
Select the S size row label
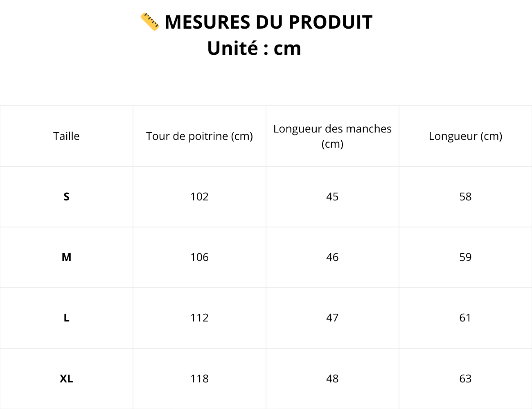[x=66, y=197]
